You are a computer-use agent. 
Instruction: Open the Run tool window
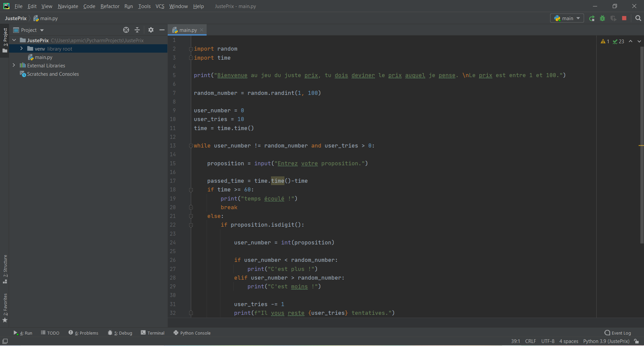click(23, 333)
